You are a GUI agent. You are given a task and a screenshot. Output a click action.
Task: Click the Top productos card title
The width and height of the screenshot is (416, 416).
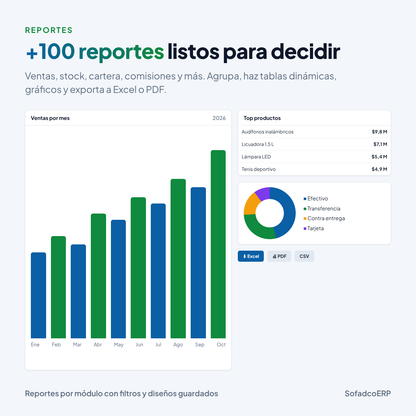click(x=262, y=118)
